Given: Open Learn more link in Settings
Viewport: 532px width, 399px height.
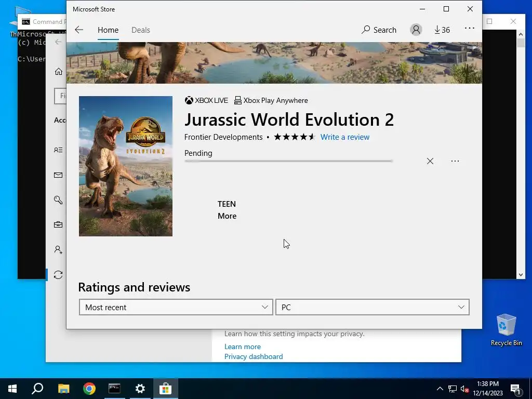Looking at the screenshot, I should [242, 347].
